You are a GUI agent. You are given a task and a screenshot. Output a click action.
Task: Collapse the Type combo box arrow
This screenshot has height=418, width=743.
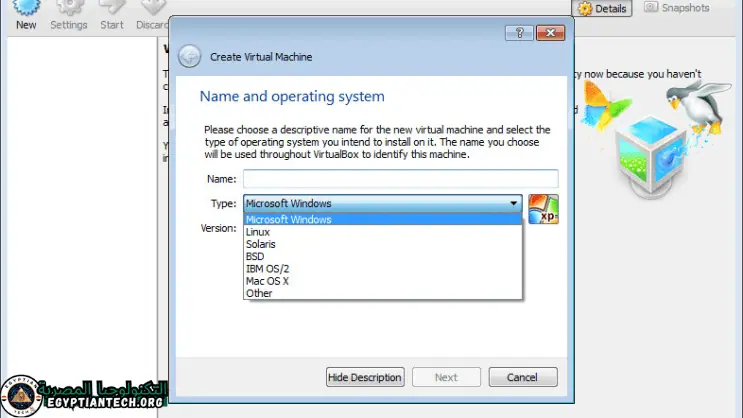pyautogui.click(x=513, y=203)
